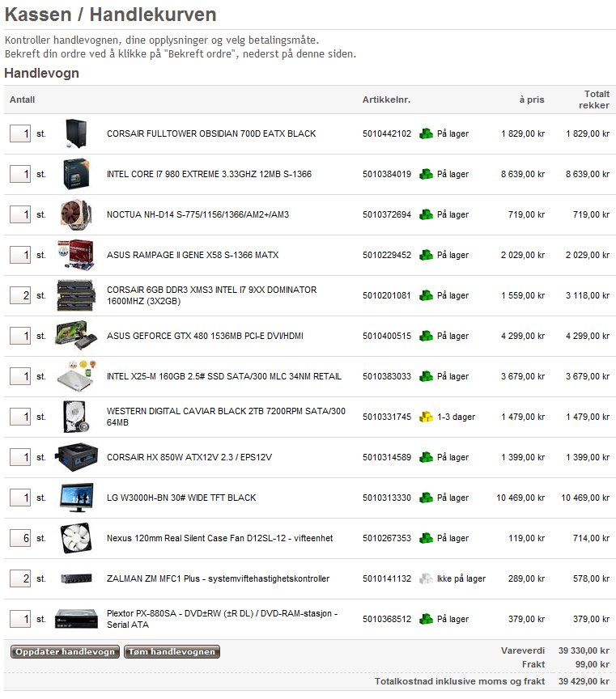Open ASUS GEFORCE GTX 480 product link
616x699 pixels.
[x=205, y=336]
